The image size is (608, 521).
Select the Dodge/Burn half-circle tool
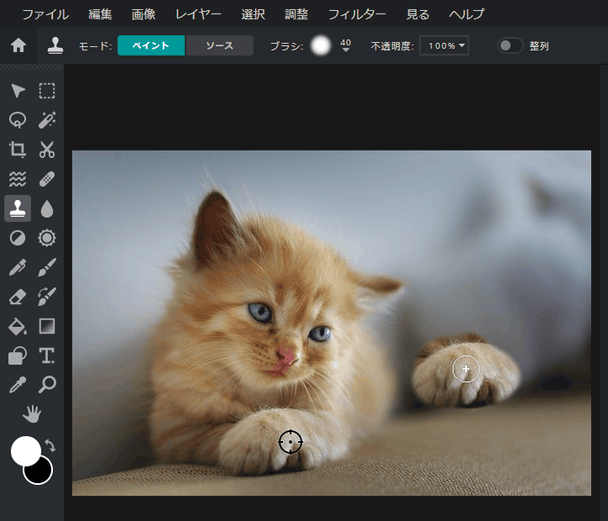point(18,238)
